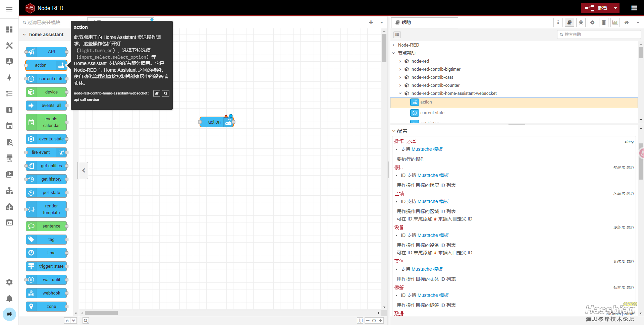The width and height of the screenshot is (644, 325).
Task: Show the Home Assistant house icon tab
Action: coord(627,22)
